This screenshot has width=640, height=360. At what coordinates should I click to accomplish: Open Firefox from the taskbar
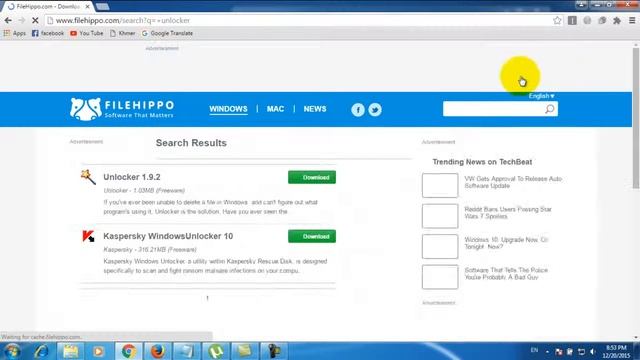(x=158, y=351)
